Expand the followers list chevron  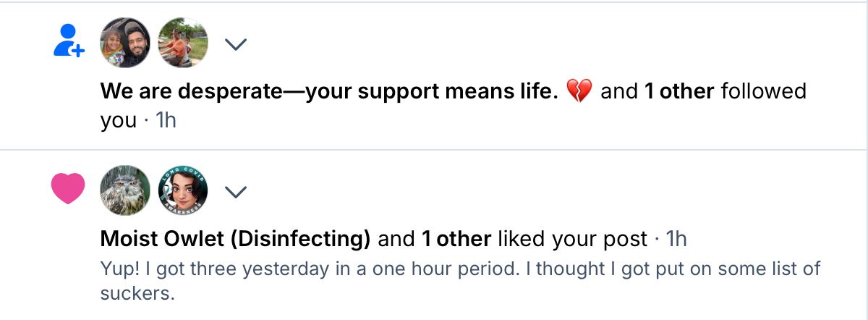[x=236, y=44]
